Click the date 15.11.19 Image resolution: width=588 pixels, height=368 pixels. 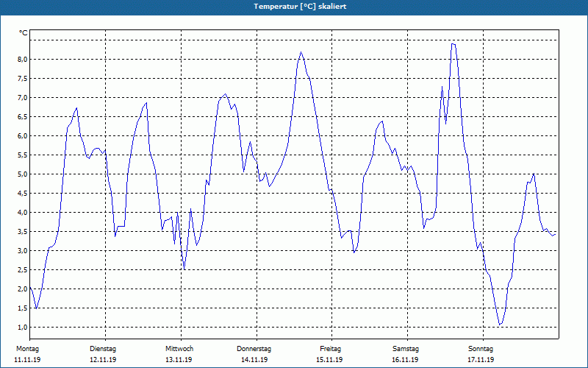point(329,360)
